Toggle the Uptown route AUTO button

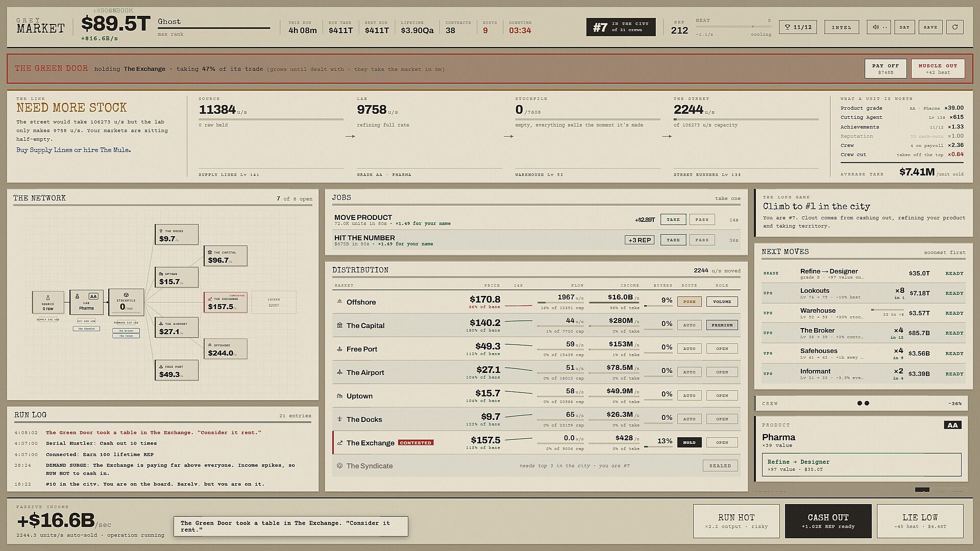point(689,395)
